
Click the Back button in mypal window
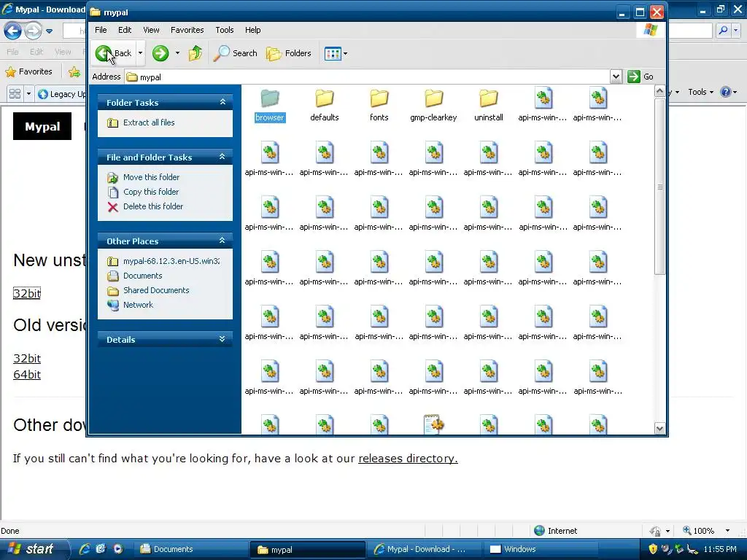(113, 53)
